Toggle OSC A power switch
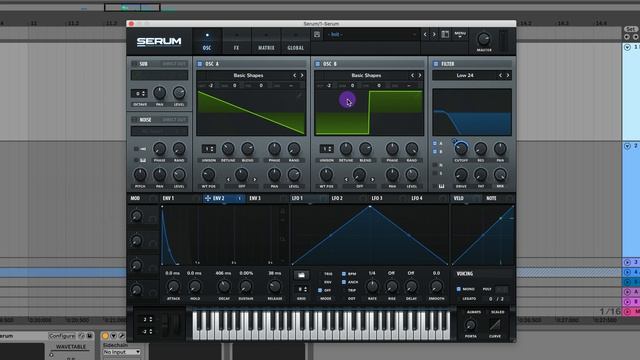 coord(200,64)
